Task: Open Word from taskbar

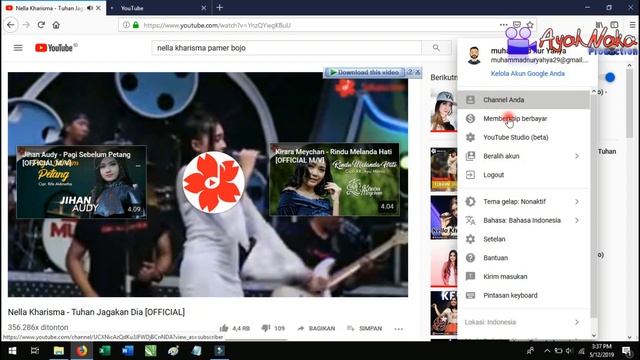Action: [128, 351]
